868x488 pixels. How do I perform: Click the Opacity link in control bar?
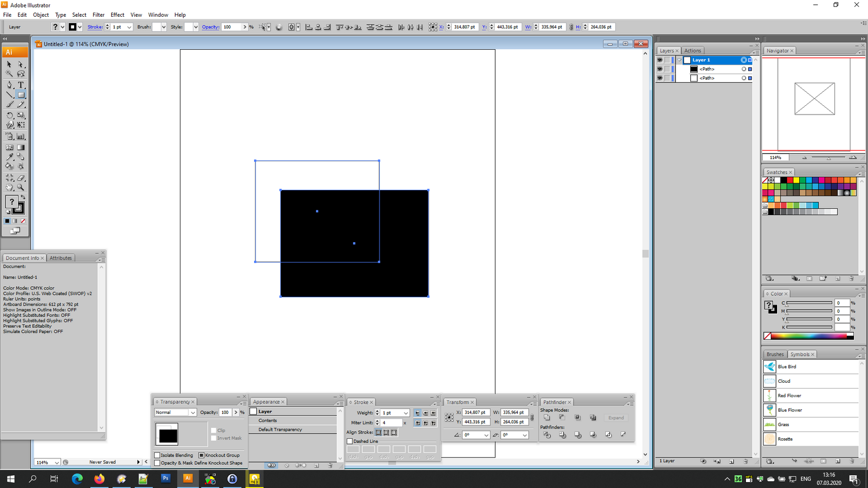pyautogui.click(x=211, y=27)
